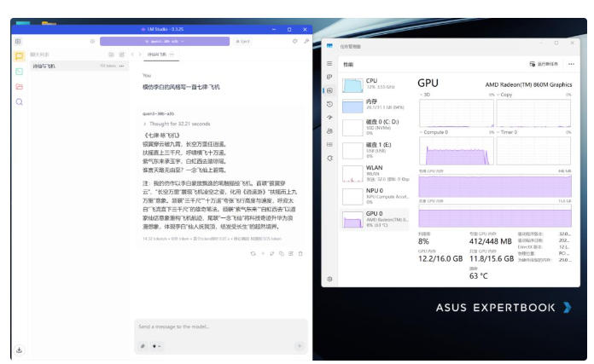Viewport: 594px width, 364px height.
Task: Open the Compute 0 engine graph dropdown
Action: [434, 132]
